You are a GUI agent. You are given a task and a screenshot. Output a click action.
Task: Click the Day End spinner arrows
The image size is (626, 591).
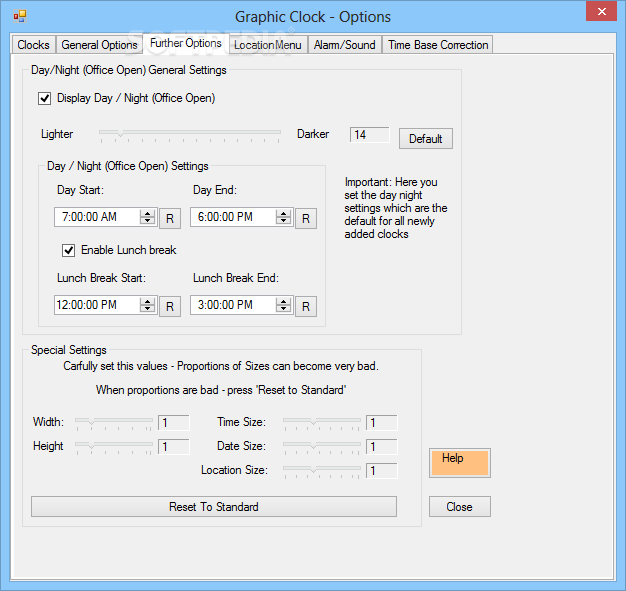[284, 217]
